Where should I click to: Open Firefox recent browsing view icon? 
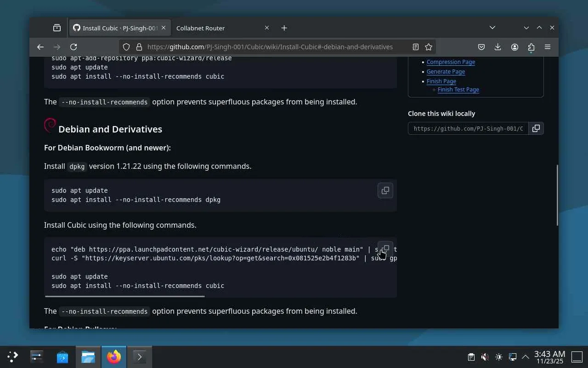click(x=57, y=28)
